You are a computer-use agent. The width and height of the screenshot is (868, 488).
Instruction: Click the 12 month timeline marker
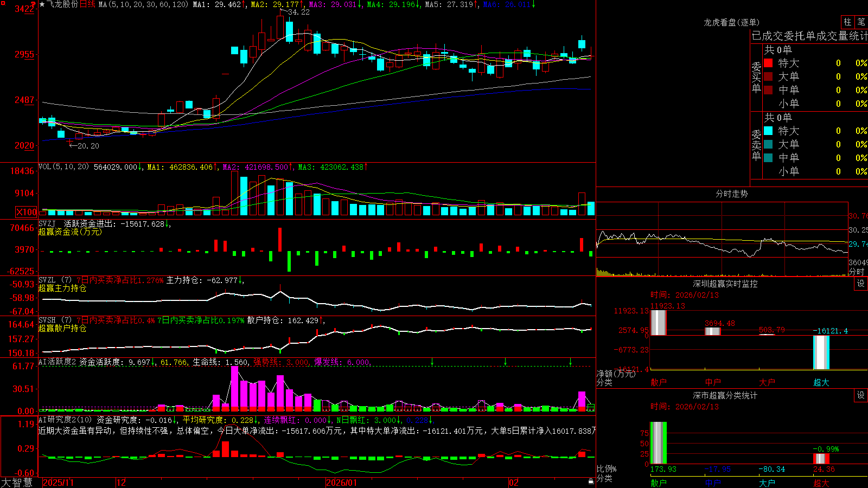click(122, 483)
